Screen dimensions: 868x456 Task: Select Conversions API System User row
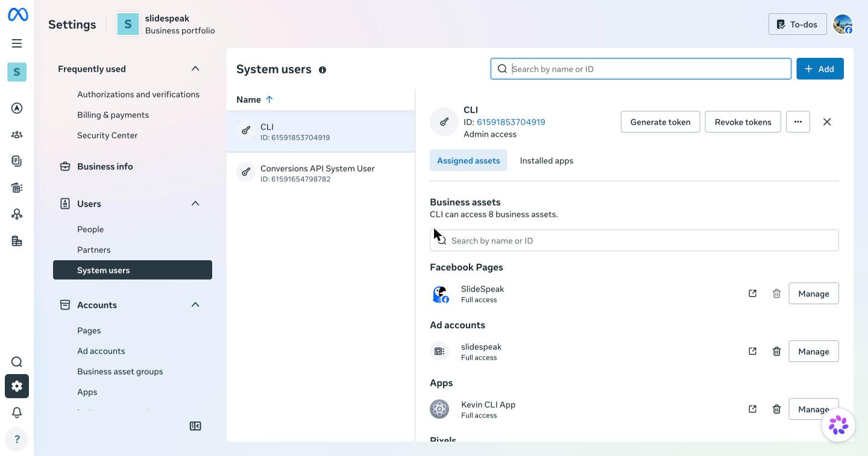(321, 173)
